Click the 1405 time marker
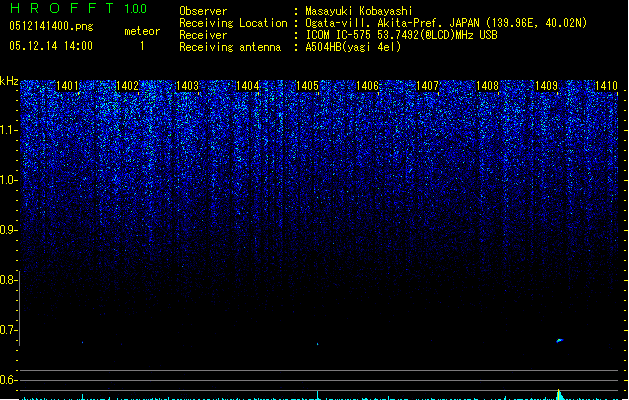 point(307,85)
